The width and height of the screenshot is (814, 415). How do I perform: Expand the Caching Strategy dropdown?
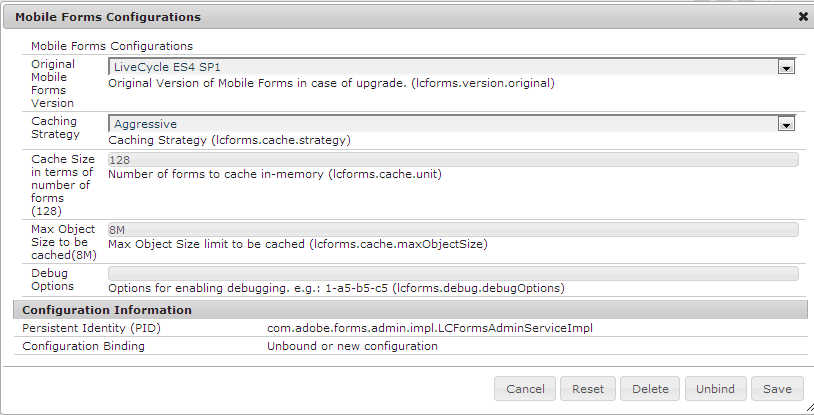coord(786,124)
